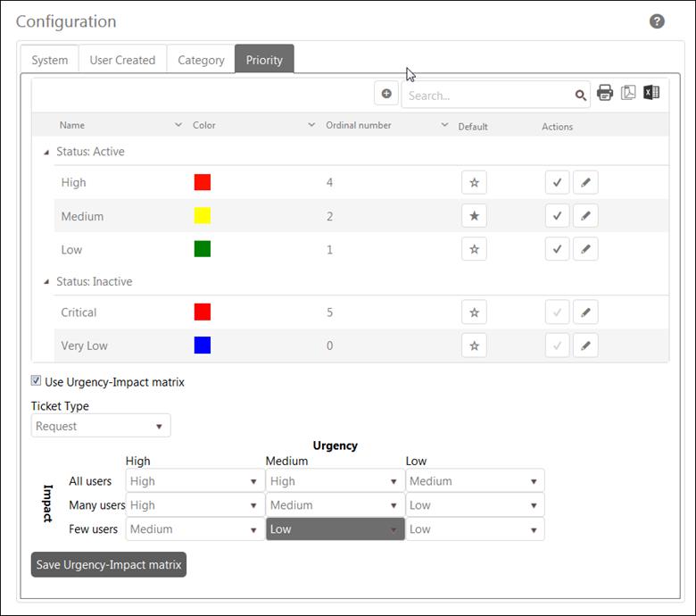The height and width of the screenshot is (616, 696).
Task: Open the help question mark icon
Action: (657, 21)
